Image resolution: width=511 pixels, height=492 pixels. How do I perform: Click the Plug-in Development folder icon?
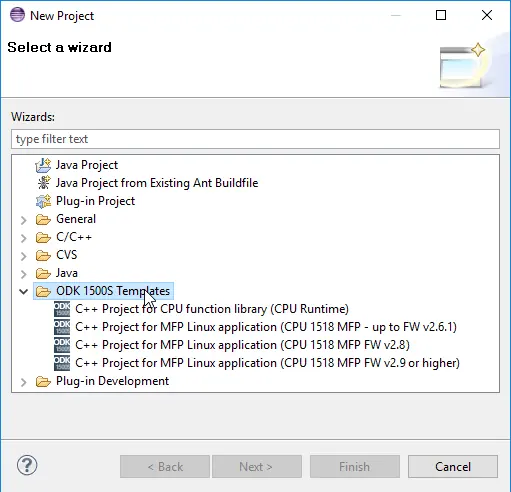coord(43,381)
